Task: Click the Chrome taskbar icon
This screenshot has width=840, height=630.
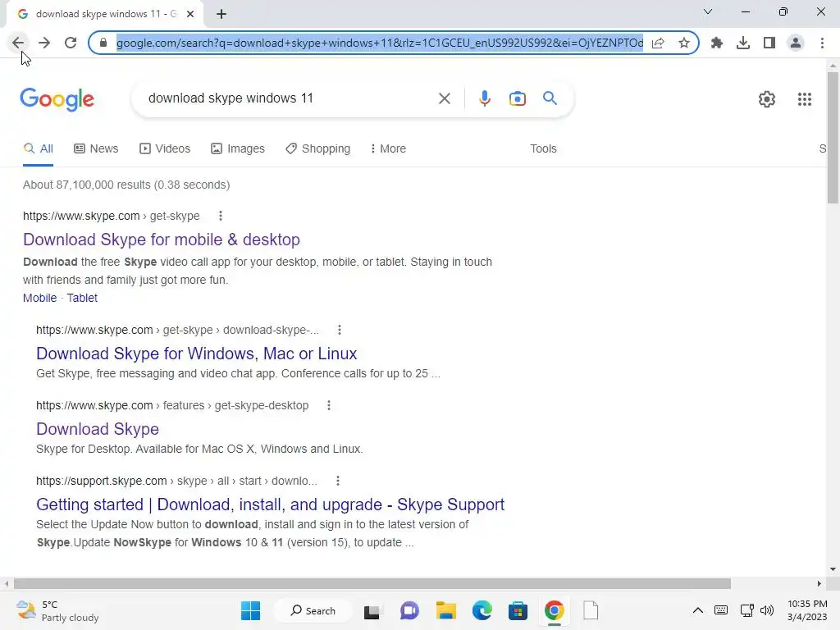Action: click(x=554, y=610)
